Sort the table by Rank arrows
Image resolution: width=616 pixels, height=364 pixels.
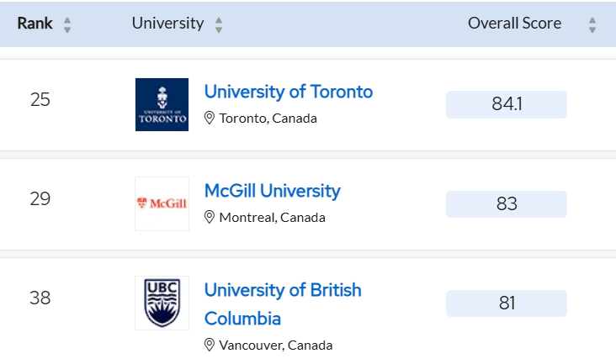point(67,25)
